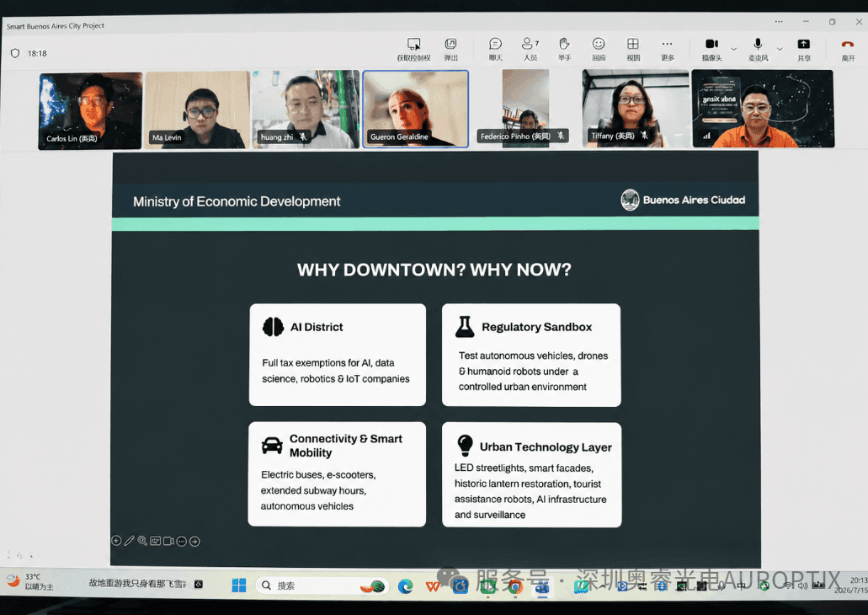Click the subtitles icon in slide toolbar
868x615 pixels.
(156, 541)
